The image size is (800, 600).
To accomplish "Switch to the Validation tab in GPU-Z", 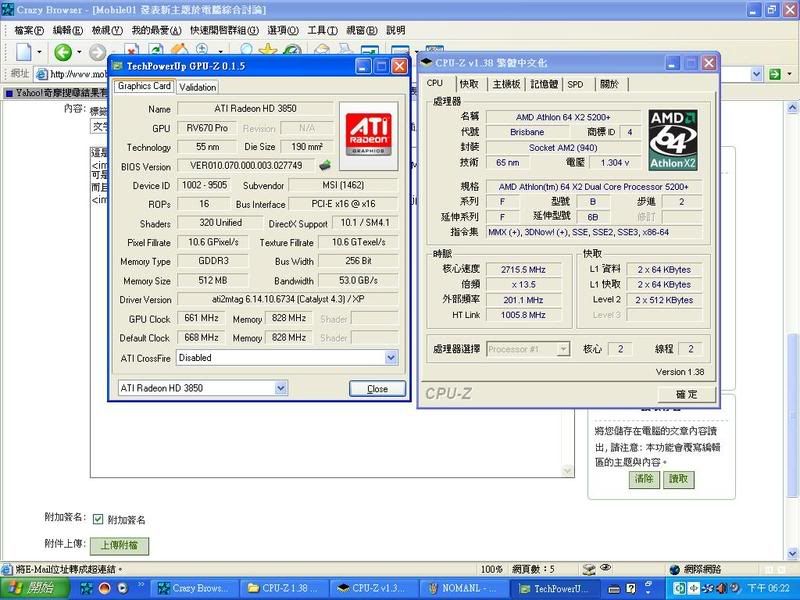I will tap(197, 87).
